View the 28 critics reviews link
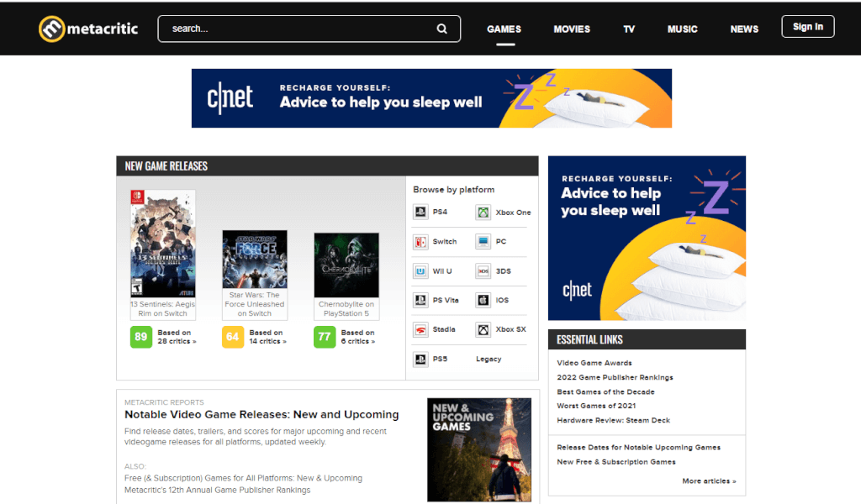The height and width of the screenshot is (504, 861). coord(177,337)
